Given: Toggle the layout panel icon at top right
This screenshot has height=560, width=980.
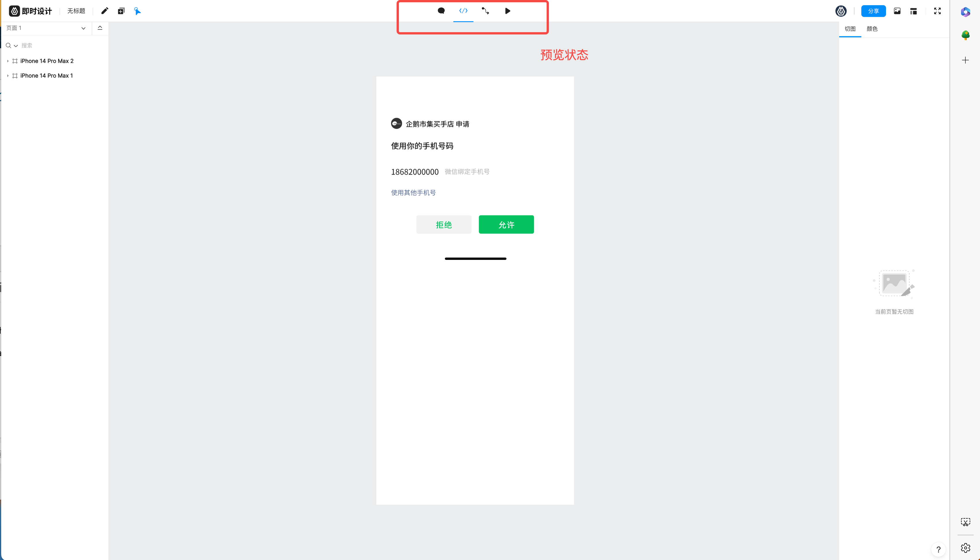Looking at the screenshot, I should pyautogui.click(x=913, y=11).
